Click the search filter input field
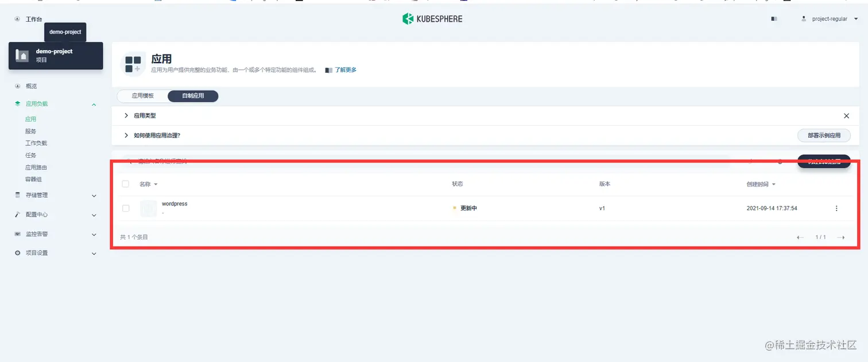Viewport: 868px width, 362px height. pyautogui.click(x=425, y=161)
